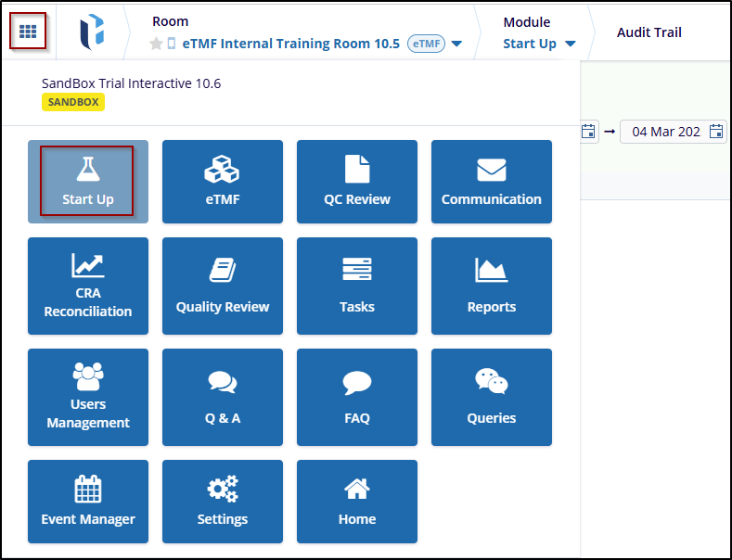Image resolution: width=732 pixels, height=560 pixels.
Task: Open the Quality Review tile
Action: (x=222, y=286)
